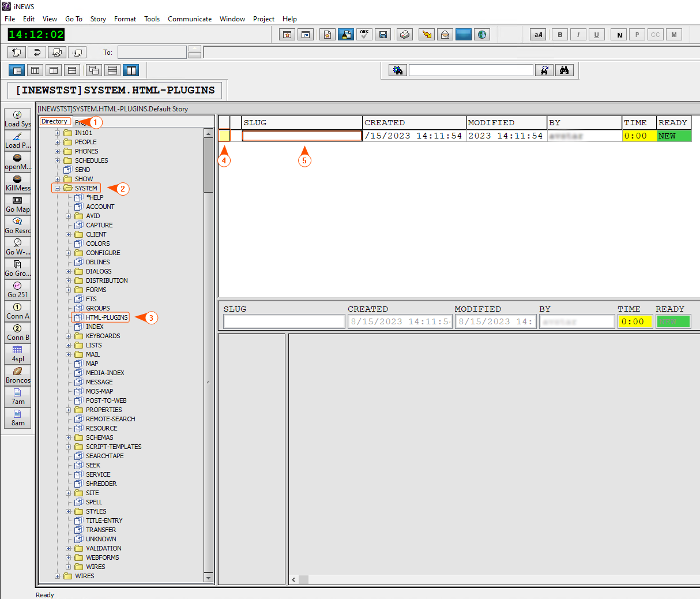The image size is (700, 599).
Task: Click the empty SLUG field in queue row
Action: pos(302,136)
